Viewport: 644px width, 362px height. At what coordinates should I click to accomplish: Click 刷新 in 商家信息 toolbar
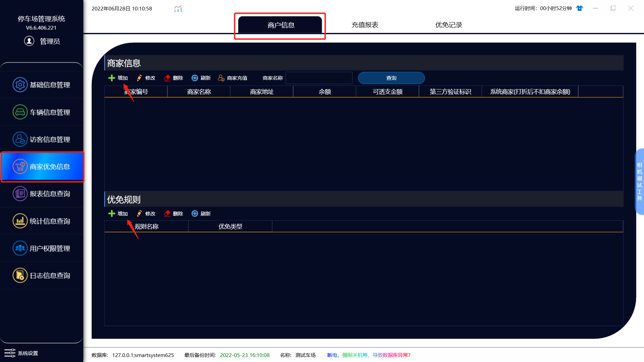tap(201, 78)
